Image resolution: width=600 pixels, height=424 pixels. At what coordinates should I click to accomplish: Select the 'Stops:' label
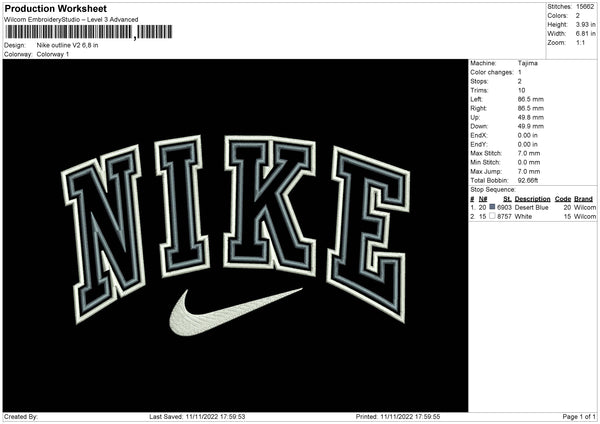(x=479, y=81)
